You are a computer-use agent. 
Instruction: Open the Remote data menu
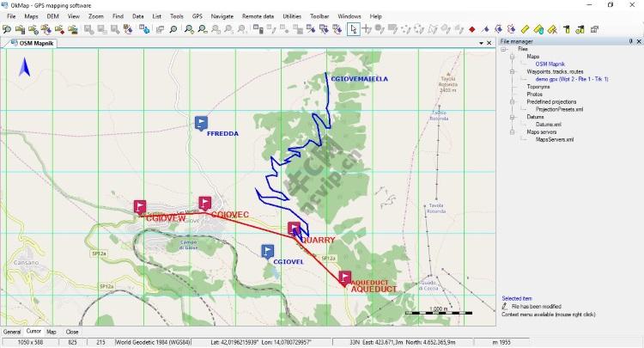click(258, 16)
